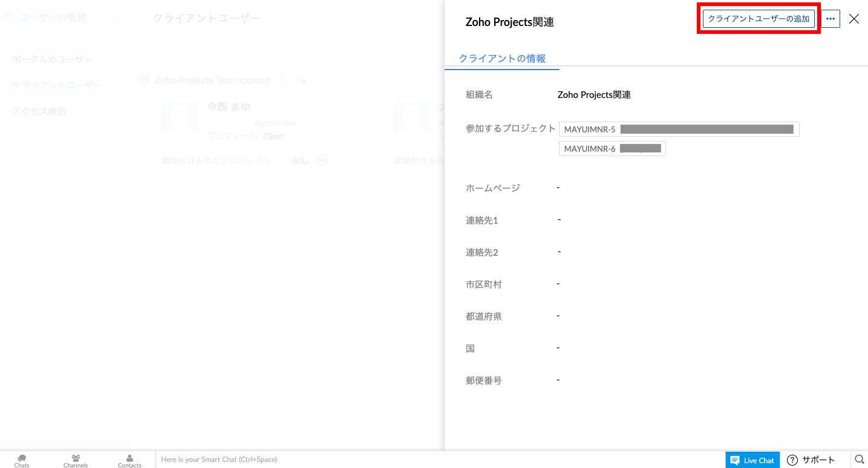Image resolution: width=868 pixels, height=468 pixels.
Task: Close the Zoho Projects関連 details panel
Action: point(854,19)
